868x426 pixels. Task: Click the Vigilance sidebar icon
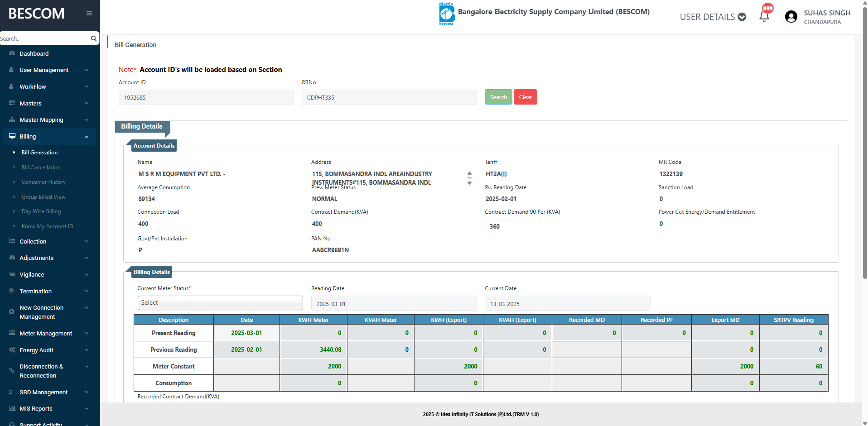pos(12,274)
